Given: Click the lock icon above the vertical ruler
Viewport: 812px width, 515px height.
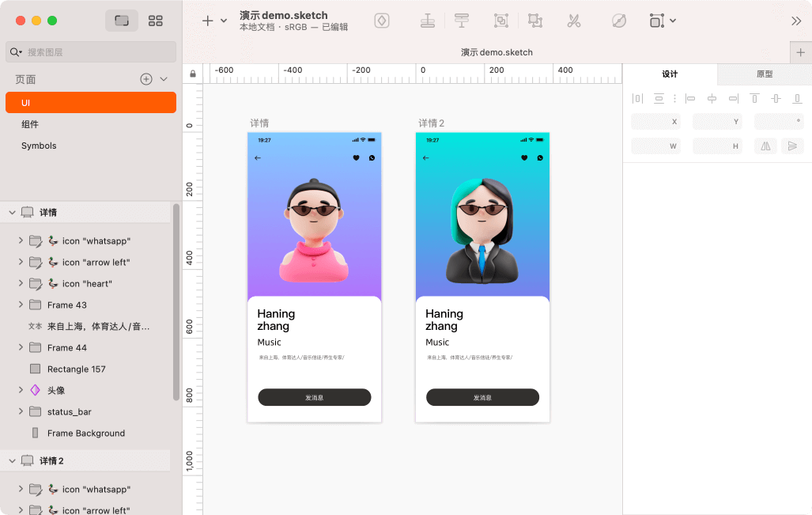Looking at the screenshot, I should click(192, 73).
